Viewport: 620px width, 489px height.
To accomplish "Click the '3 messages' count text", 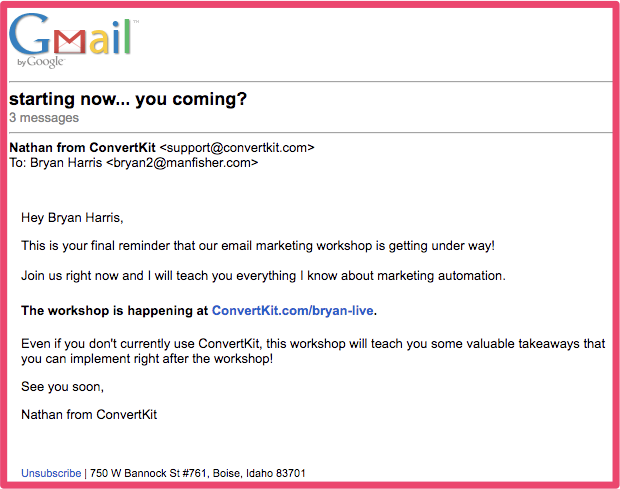I will click(44, 118).
